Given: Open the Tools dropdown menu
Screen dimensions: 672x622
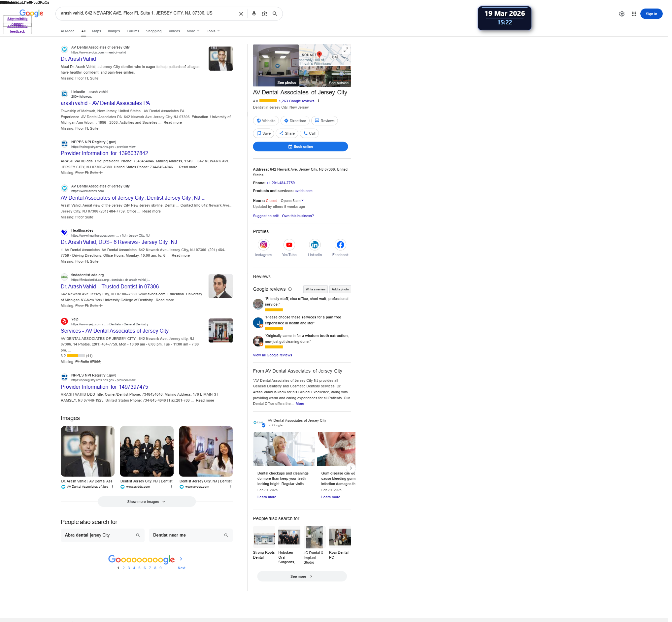Looking at the screenshot, I should click(x=213, y=31).
